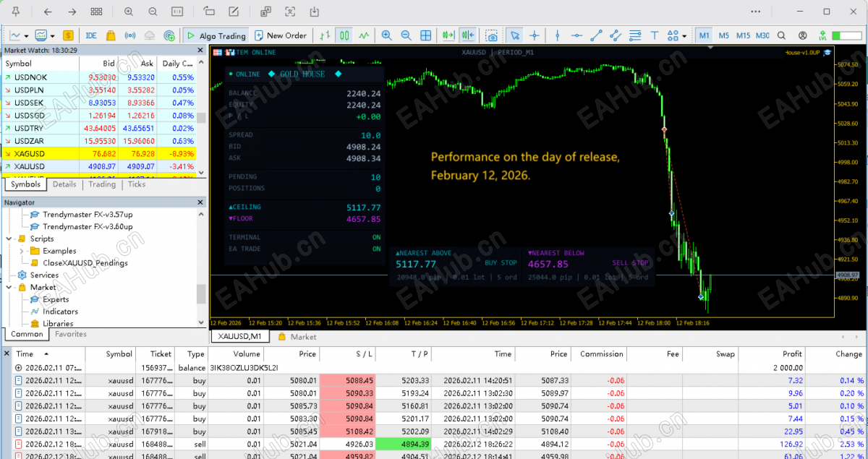
Task: Open the VPS cloud hosting icon
Action: (150, 35)
